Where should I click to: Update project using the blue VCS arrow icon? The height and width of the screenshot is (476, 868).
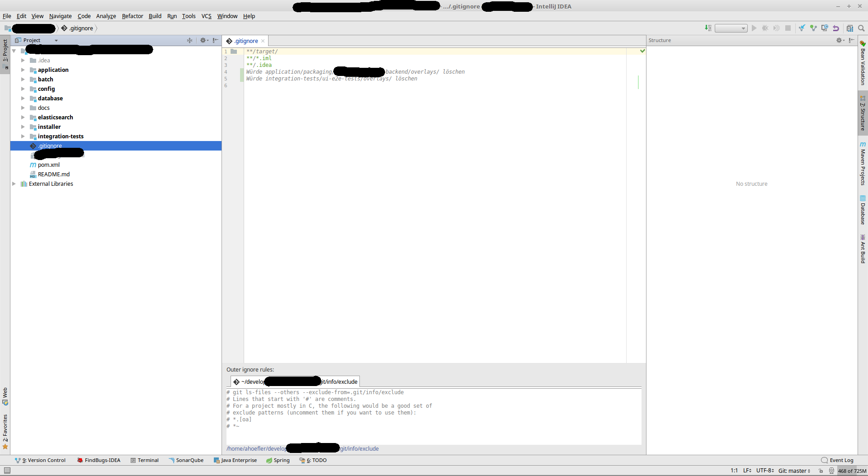click(802, 28)
